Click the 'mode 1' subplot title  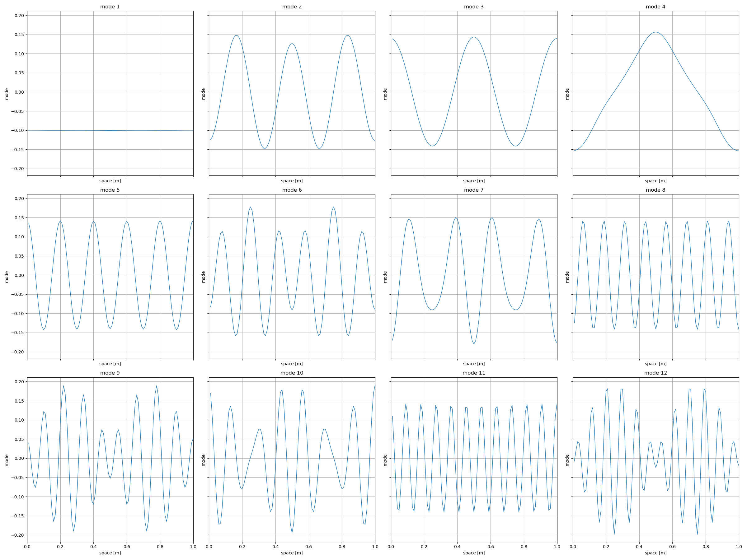(110, 7)
